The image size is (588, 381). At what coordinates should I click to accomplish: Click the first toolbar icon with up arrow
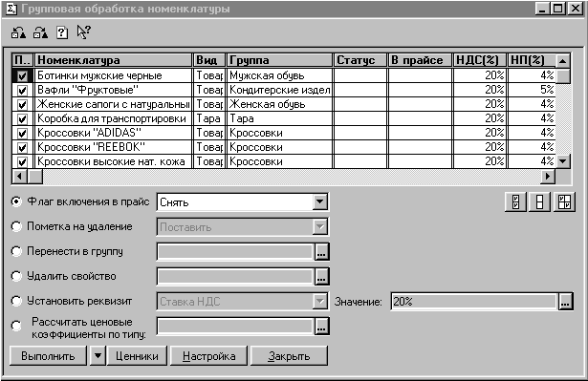tap(18, 32)
